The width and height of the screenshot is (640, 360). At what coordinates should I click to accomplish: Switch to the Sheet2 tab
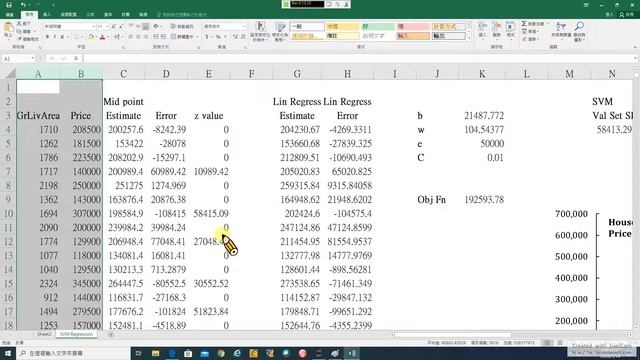(x=44, y=334)
